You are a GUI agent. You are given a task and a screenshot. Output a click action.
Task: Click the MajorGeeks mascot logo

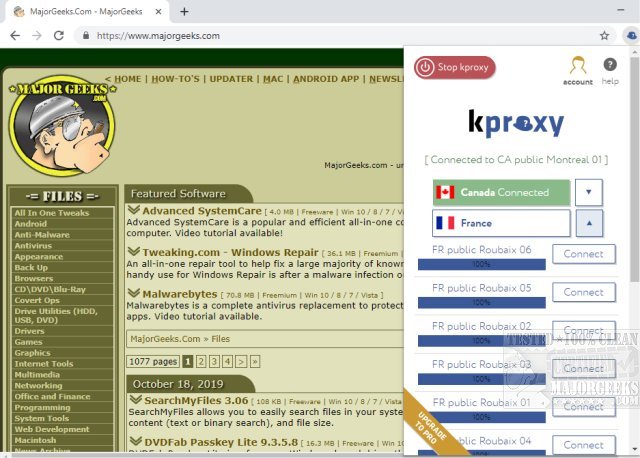pyautogui.click(x=62, y=126)
